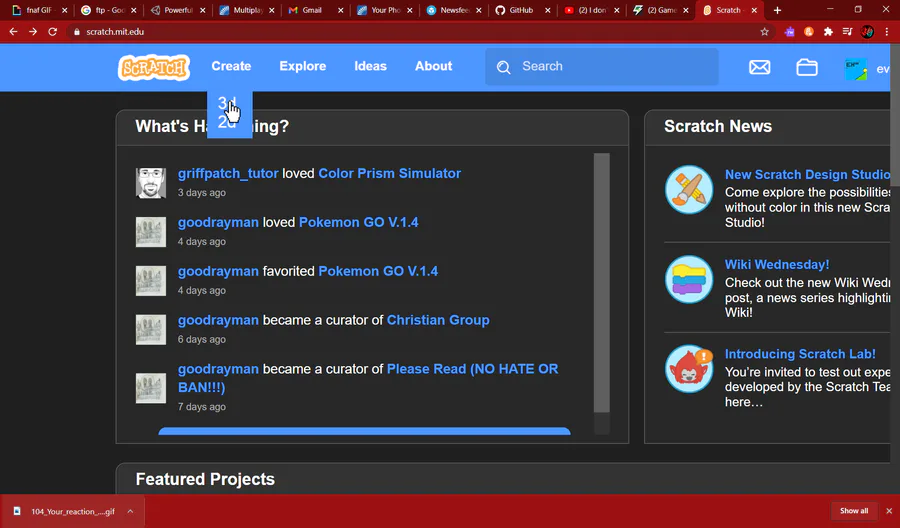The image size is (900, 528).
Task: Open Introducing Scratch Lab! news link
Action: pos(800,354)
